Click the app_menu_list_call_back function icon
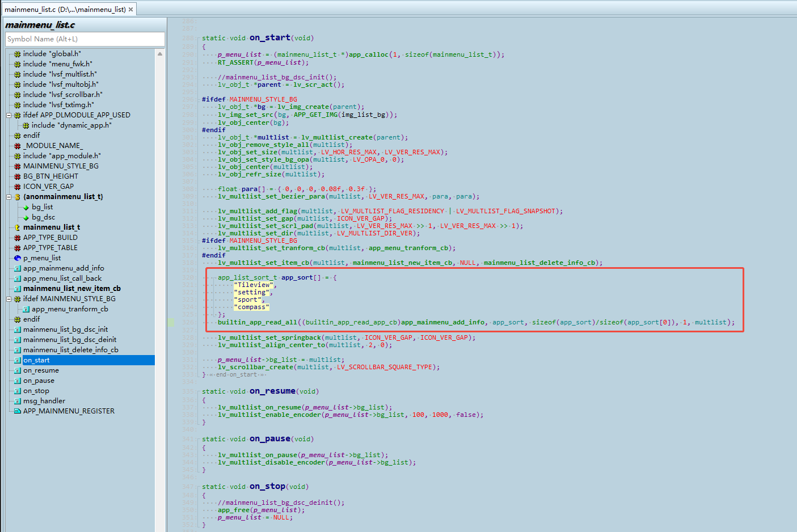The height and width of the screenshot is (532, 797). [18, 278]
